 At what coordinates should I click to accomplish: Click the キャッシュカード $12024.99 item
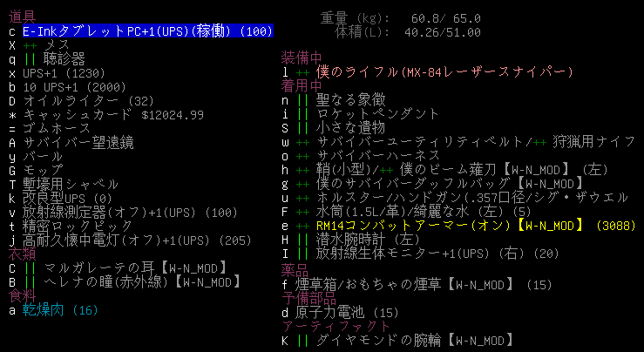[x=113, y=115]
